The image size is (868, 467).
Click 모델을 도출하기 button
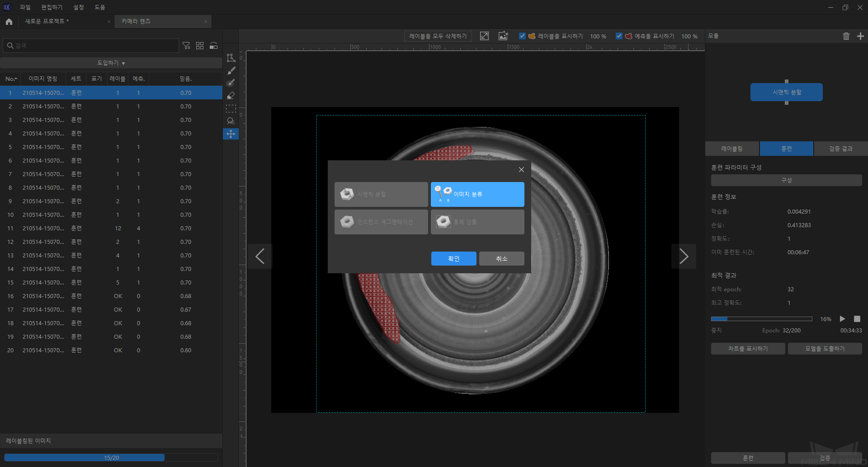[x=825, y=349]
